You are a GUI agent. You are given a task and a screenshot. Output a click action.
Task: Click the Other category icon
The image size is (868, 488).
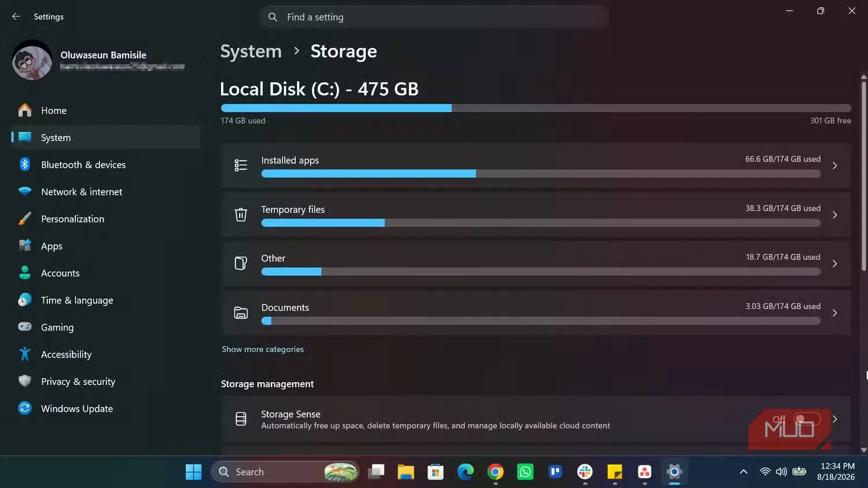click(x=241, y=264)
